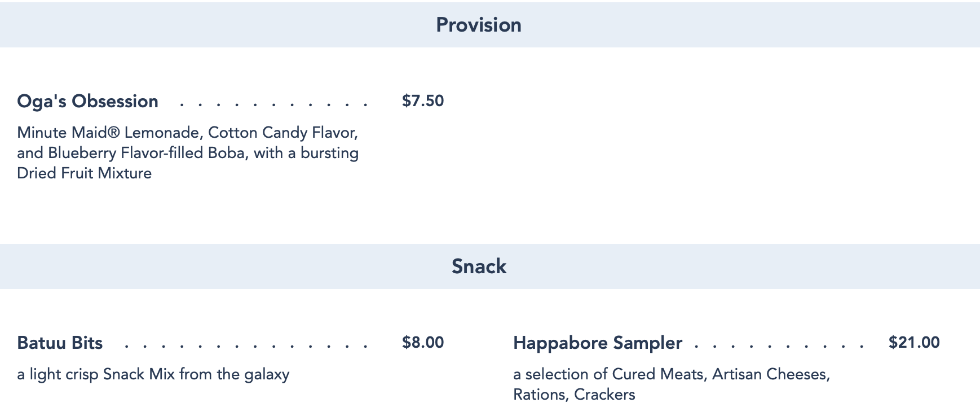
Task: Click the dotted leader after Oga's Obsession
Action: click(x=273, y=104)
